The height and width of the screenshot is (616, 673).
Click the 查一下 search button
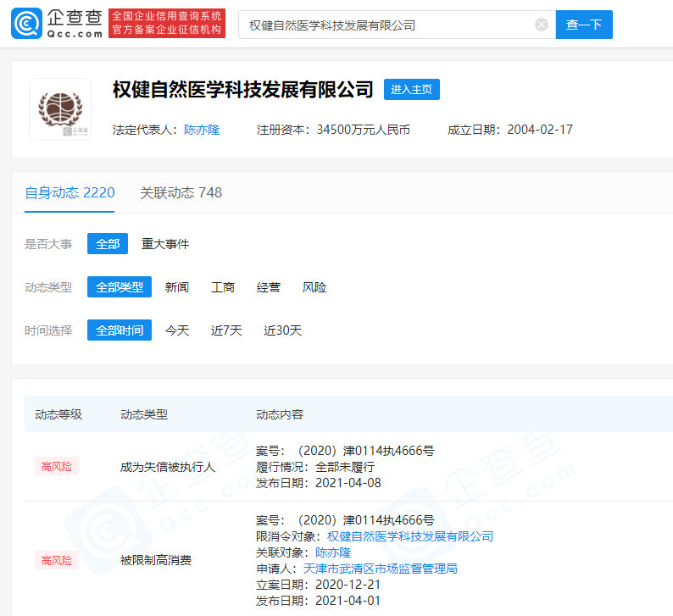[583, 25]
